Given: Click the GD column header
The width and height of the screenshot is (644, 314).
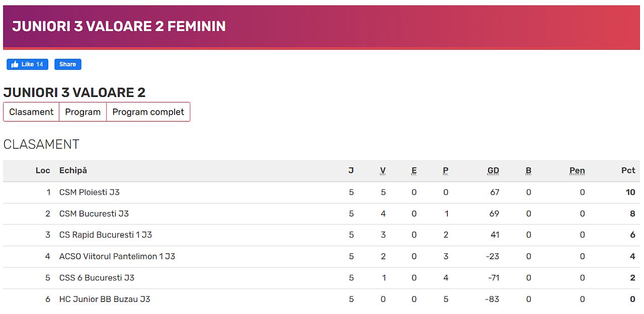Looking at the screenshot, I should [493, 171].
